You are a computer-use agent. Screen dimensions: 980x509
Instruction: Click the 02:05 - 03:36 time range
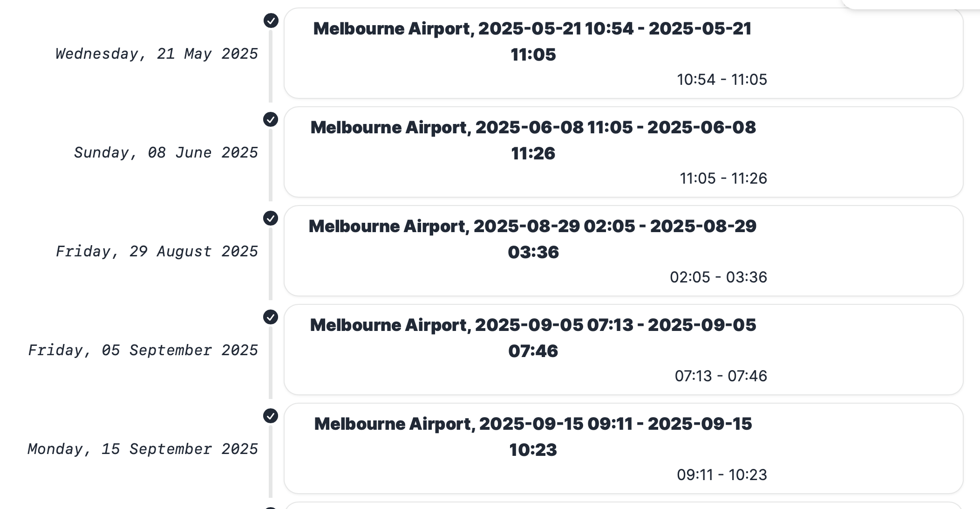tap(718, 277)
